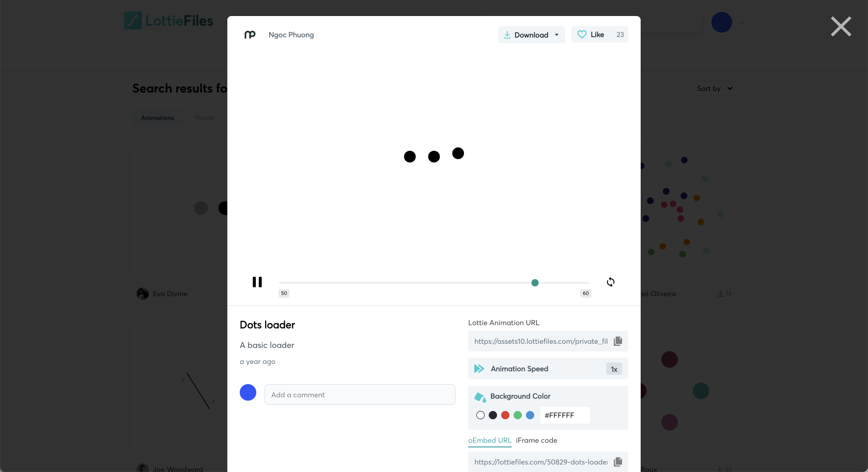Change animation speed with 1x button

coord(614,369)
